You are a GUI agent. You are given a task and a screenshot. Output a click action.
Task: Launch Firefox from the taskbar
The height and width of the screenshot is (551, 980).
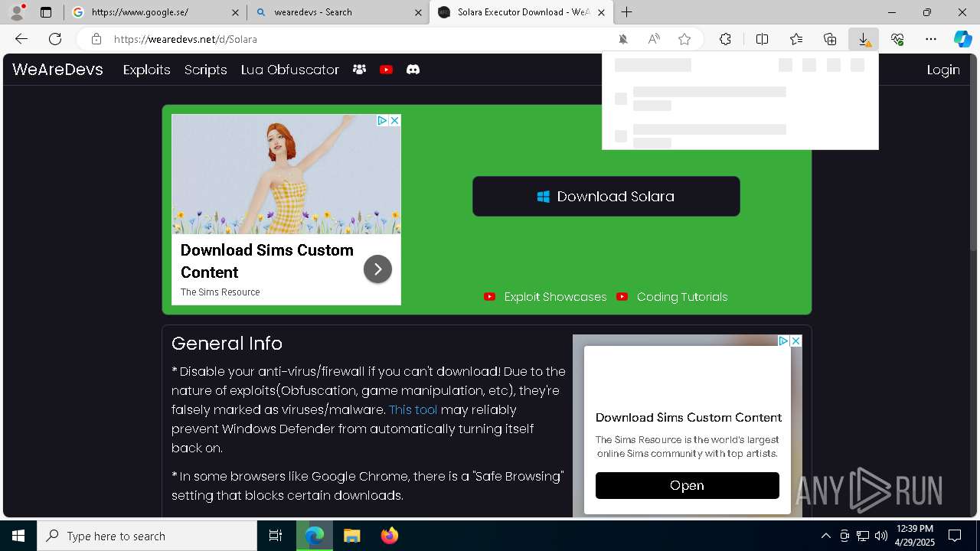(390, 536)
